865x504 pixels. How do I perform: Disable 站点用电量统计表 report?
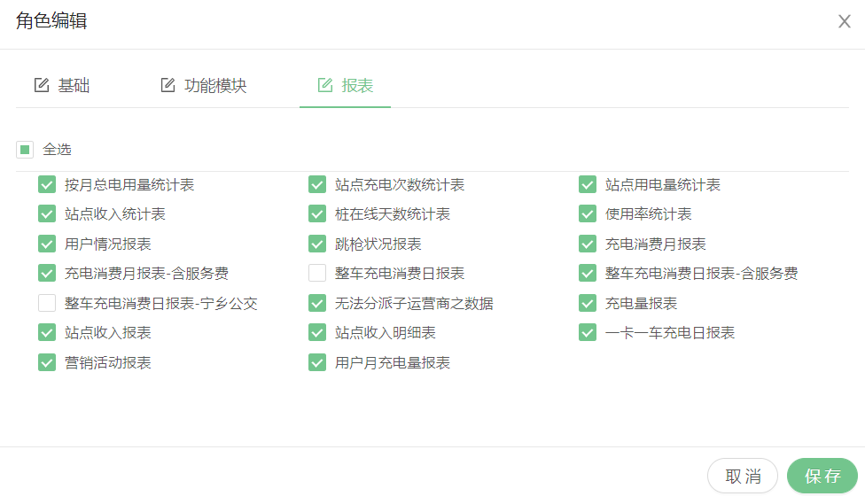click(588, 185)
